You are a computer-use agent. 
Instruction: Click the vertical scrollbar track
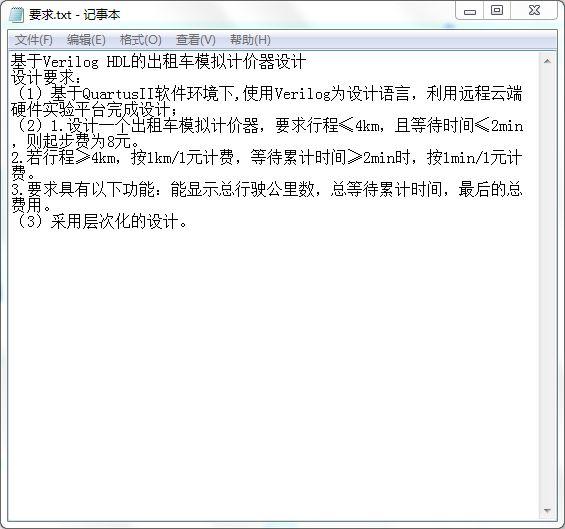[x=547, y=286]
